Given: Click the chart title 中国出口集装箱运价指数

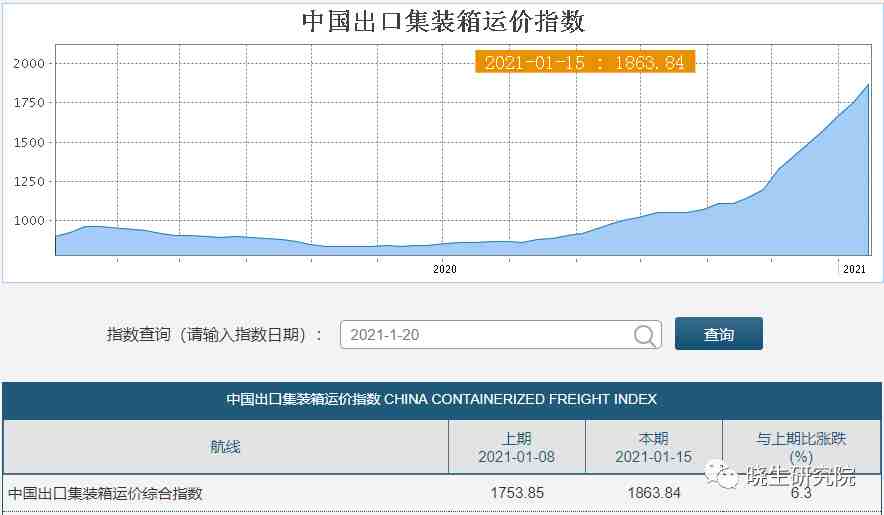Looking at the screenshot, I should pos(443,21).
